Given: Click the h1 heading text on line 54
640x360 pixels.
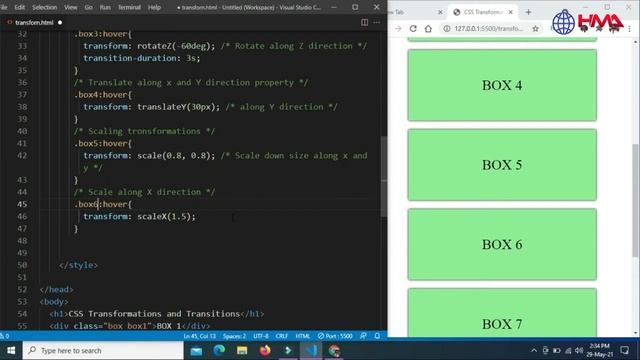Looking at the screenshot, I should tap(154, 314).
